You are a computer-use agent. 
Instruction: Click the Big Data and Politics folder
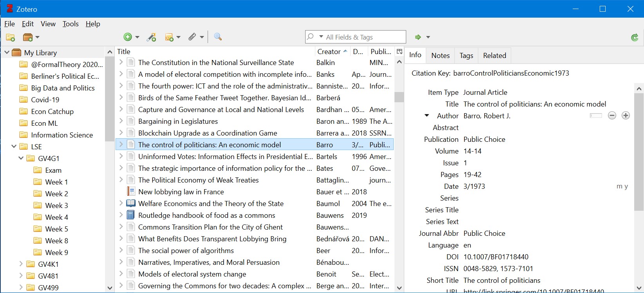(x=63, y=88)
